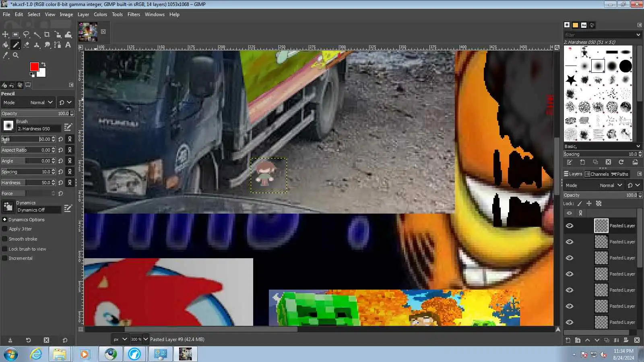Viewport: 644px width, 362px height.
Task: Duplicate the selected layer
Action: coord(607,340)
